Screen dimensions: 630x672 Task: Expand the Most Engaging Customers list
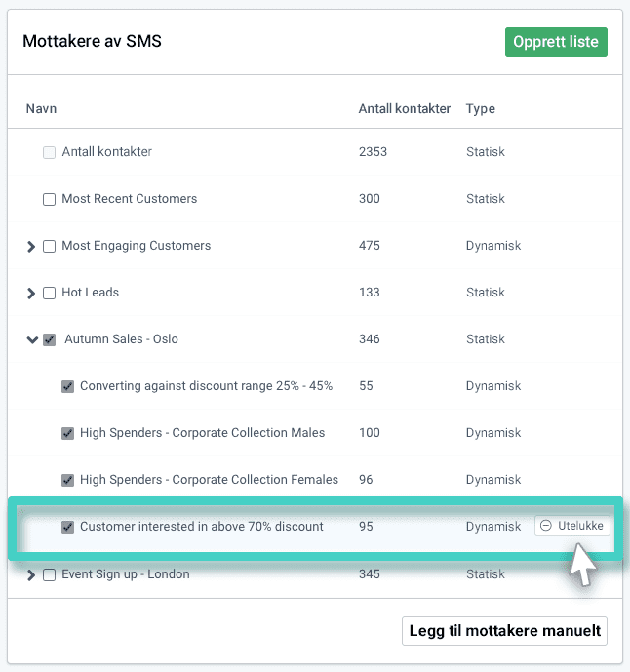(x=32, y=247)
